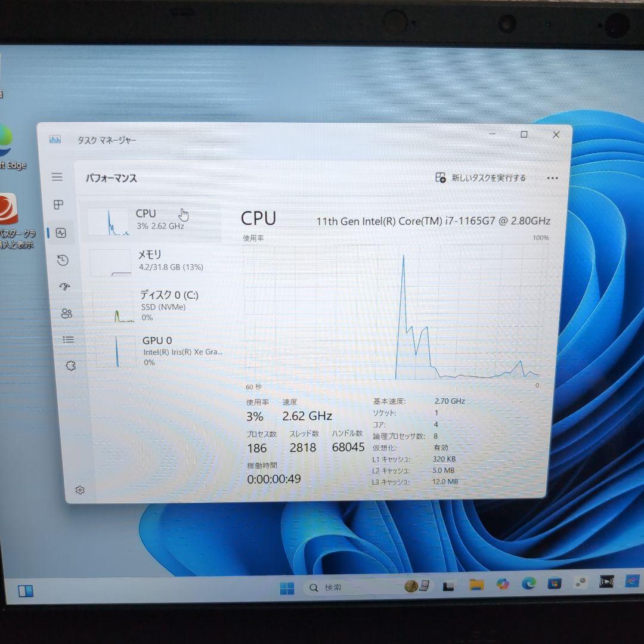The height and width of the screenshot is (644, 644).
Task: Click the 11th Gen Intel Core i7-1165G7 processor name
Action: point(434,221)
